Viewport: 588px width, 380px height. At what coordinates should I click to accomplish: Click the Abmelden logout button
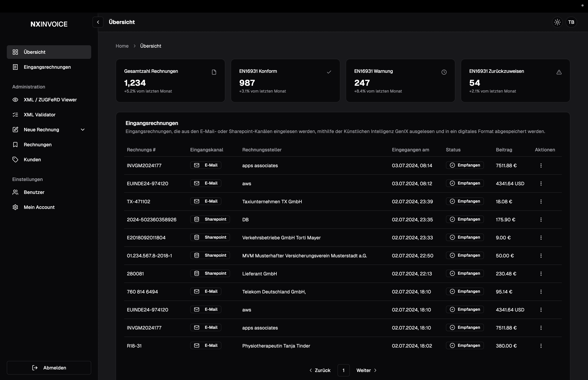49,368
